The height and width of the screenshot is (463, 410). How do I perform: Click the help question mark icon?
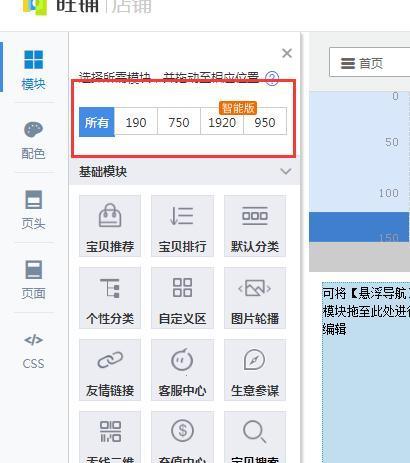click(272, 79)
